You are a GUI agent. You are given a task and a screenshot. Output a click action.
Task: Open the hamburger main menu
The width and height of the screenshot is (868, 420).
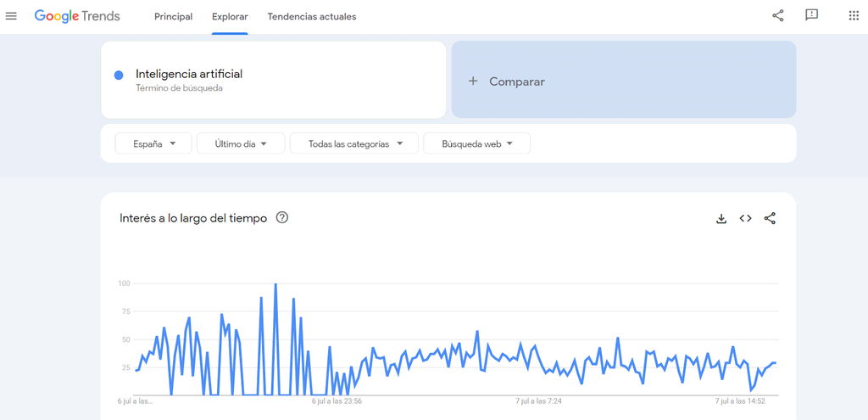pos(11,16)
